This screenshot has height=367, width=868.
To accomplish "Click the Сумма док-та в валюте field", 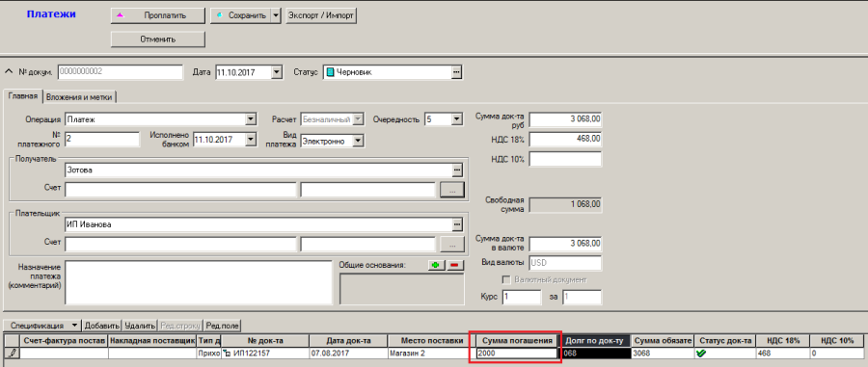I will pos(565,243).
